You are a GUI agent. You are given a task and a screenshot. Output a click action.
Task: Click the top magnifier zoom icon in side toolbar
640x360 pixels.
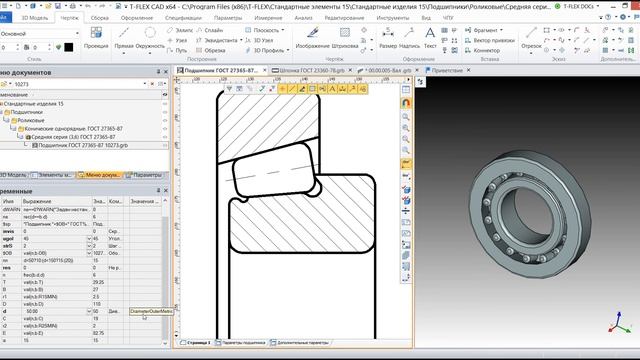click(x=406, y=117)
